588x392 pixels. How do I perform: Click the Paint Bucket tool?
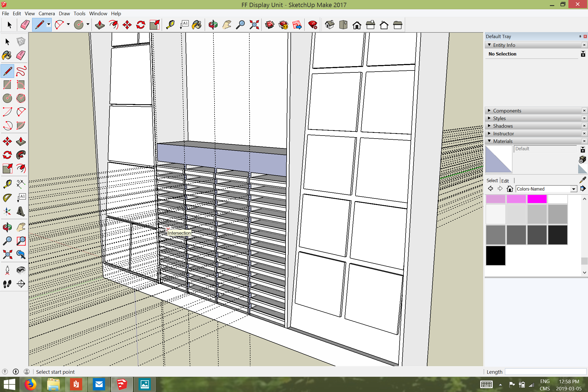[x=197, y=25]
